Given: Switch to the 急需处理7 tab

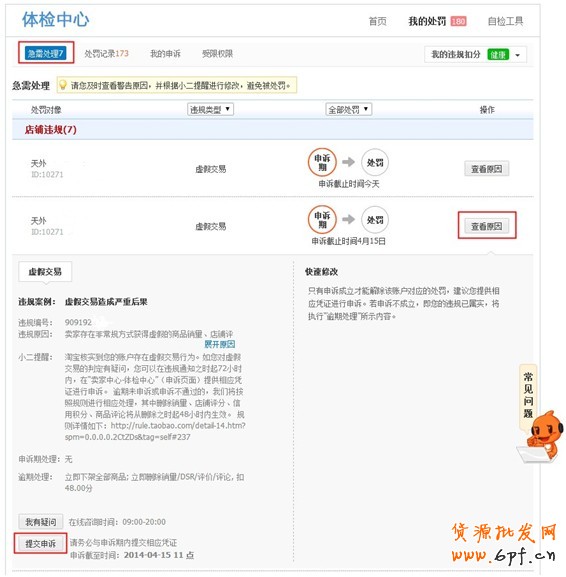Looking at the screenshot, I should coord(46,53).
